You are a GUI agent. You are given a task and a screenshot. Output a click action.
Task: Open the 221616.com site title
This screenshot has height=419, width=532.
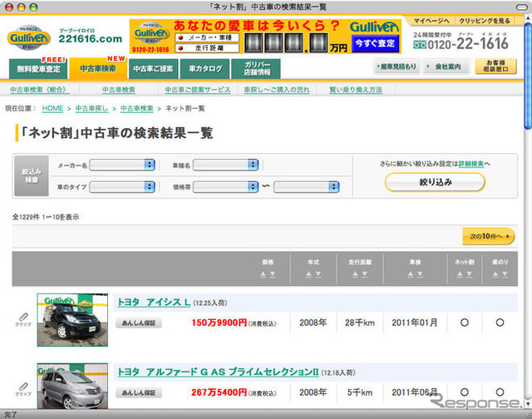91,37
